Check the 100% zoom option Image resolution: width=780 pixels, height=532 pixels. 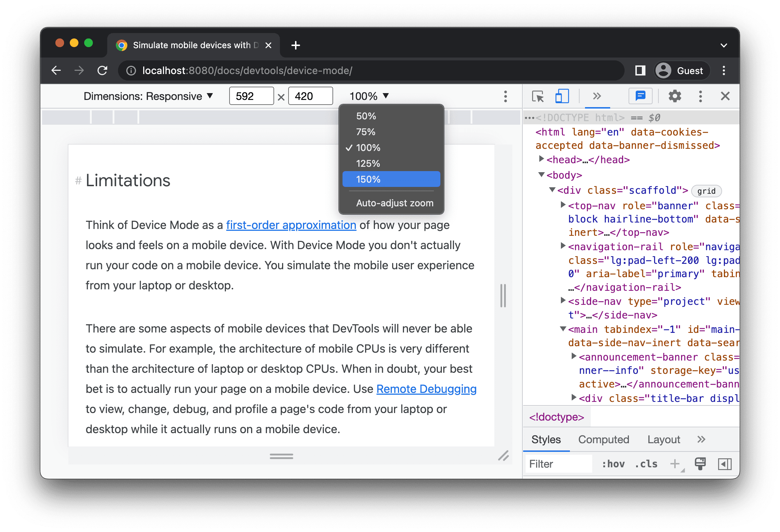click(391, 147)
